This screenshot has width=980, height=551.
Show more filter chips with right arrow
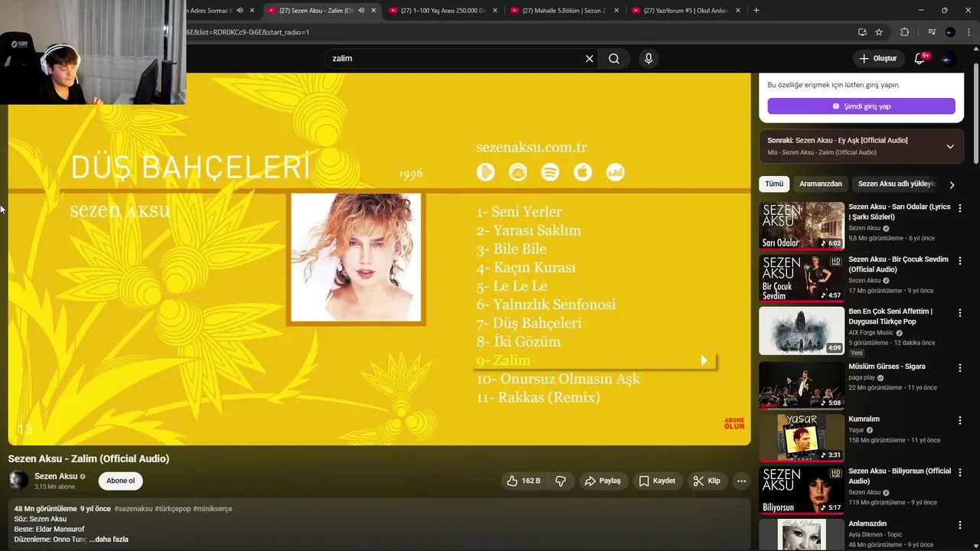coord(952,184)
